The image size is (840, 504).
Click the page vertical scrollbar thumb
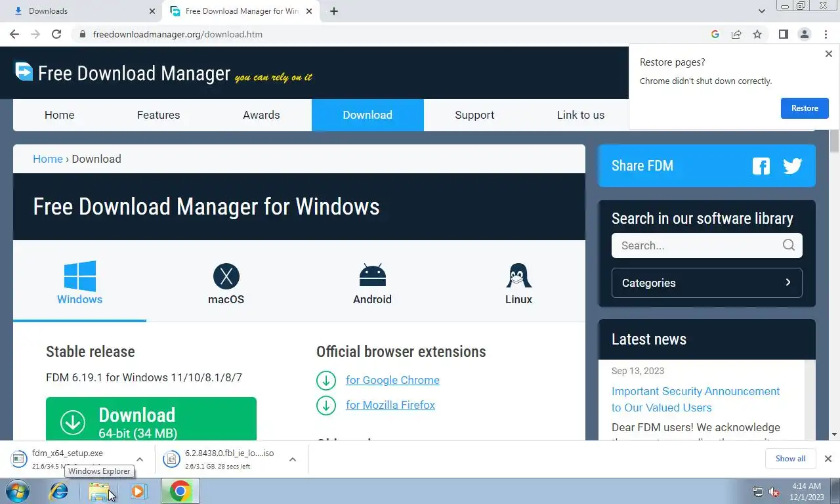pyautogui.click(x=834, y=140)
